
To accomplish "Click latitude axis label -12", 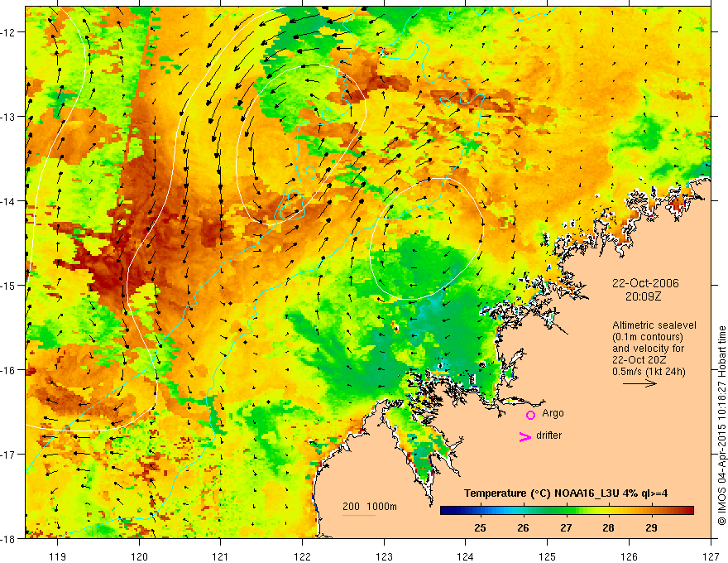I will click(x=9, y=32).
